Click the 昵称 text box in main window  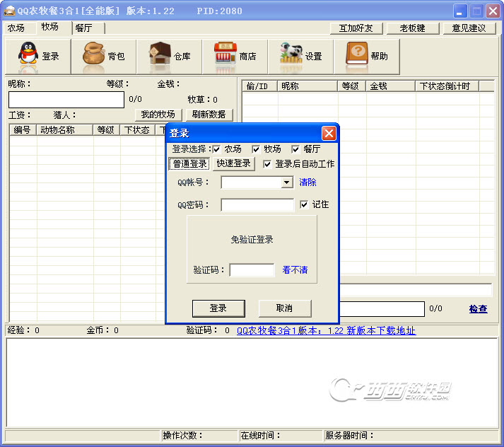[66, 100]
